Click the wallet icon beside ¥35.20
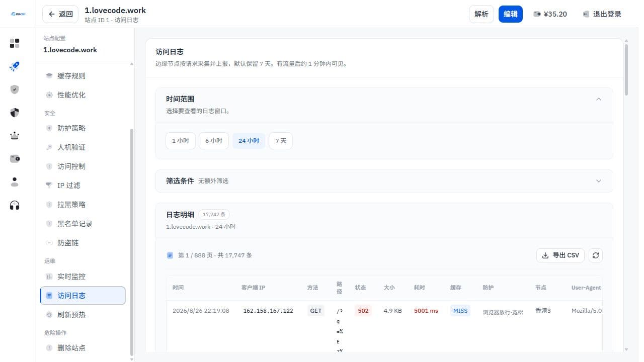The height and width of the screenshot is (362, 644). pyautogui.click(x=537, y=14)
